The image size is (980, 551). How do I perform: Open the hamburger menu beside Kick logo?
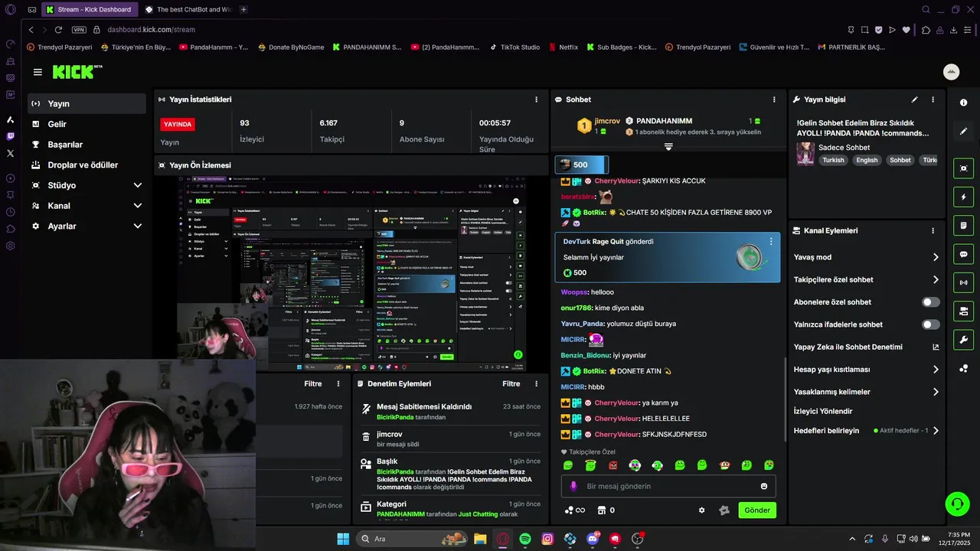point(38,72)
